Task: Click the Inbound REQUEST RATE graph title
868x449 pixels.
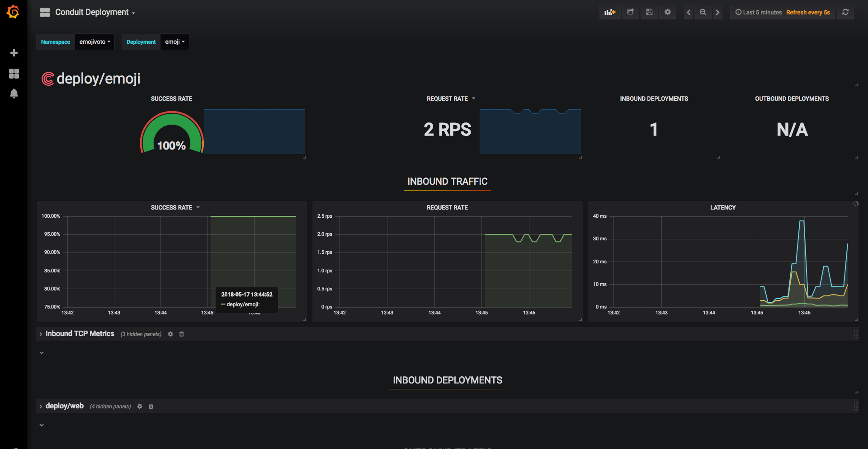Action: pyautogui.click(x=448, y=207)
